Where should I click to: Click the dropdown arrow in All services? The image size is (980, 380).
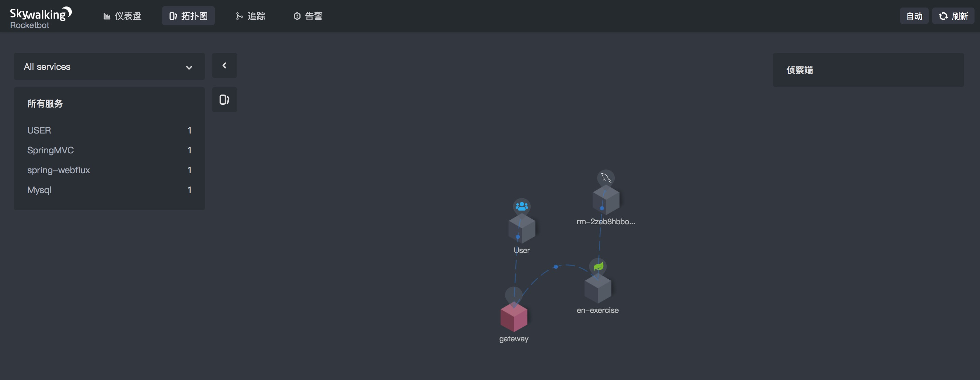(x=189, y=67)
